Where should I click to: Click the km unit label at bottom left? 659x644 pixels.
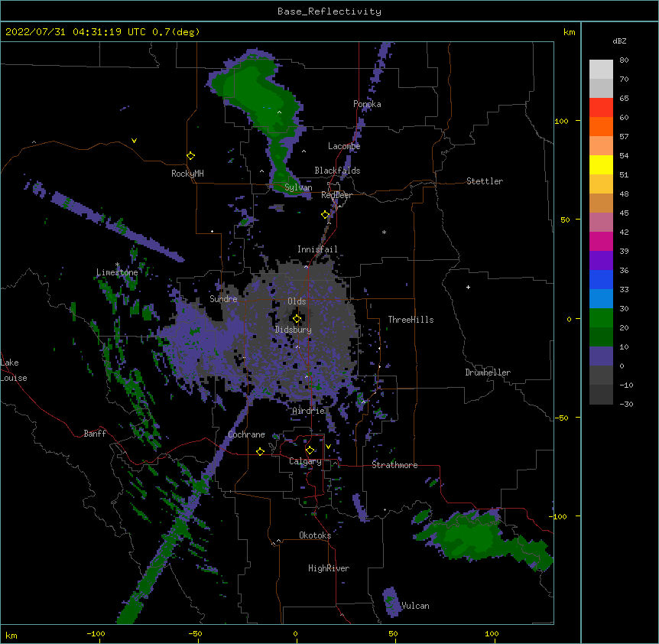[11, 636]
